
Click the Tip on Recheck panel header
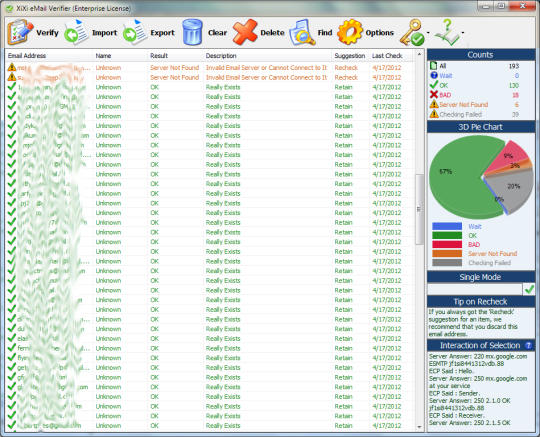click(x=481, y=302)
